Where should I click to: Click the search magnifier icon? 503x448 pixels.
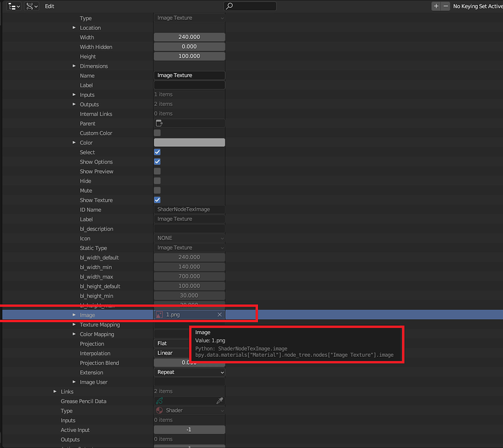229,6
